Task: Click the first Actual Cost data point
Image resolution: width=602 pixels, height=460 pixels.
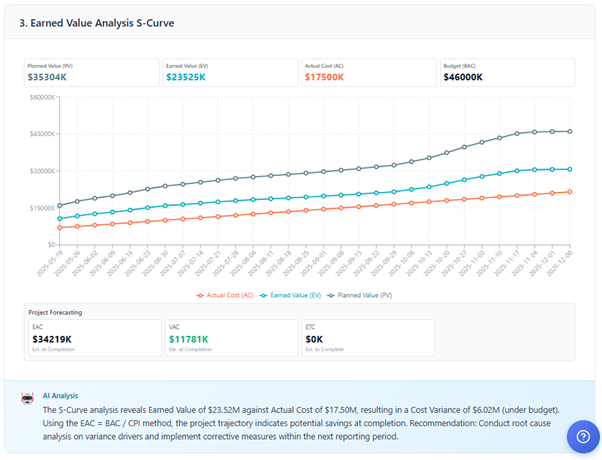Action: click(60, 228)
